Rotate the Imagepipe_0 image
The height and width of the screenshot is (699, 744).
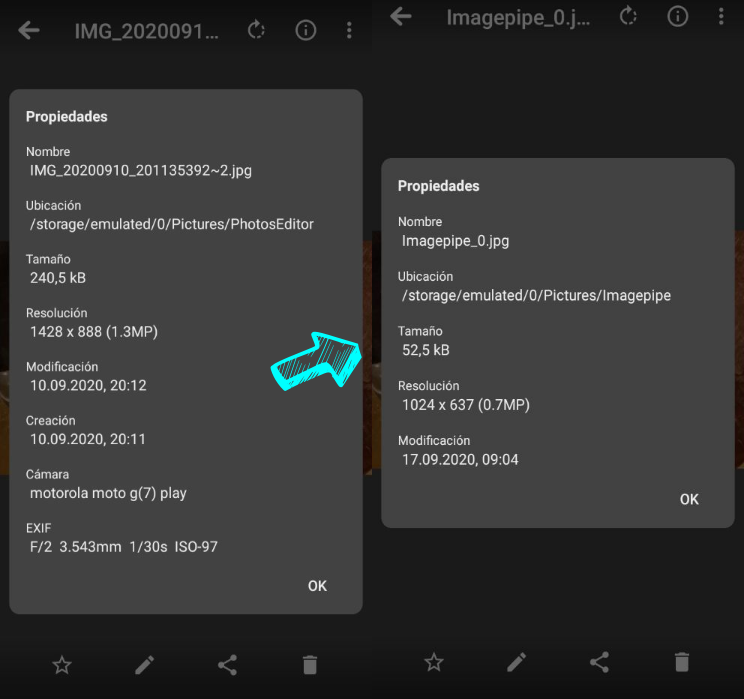[629, 17]
